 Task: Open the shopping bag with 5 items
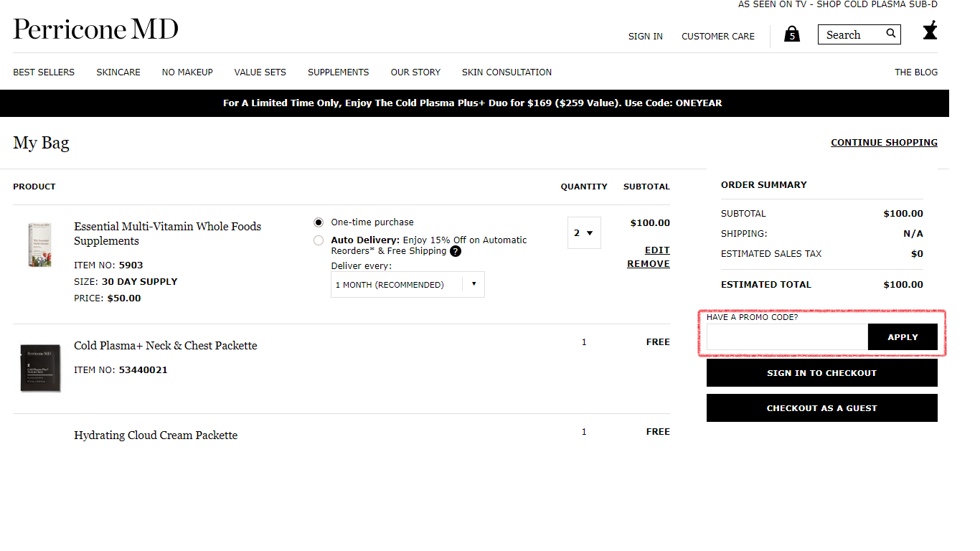(791, 34)
